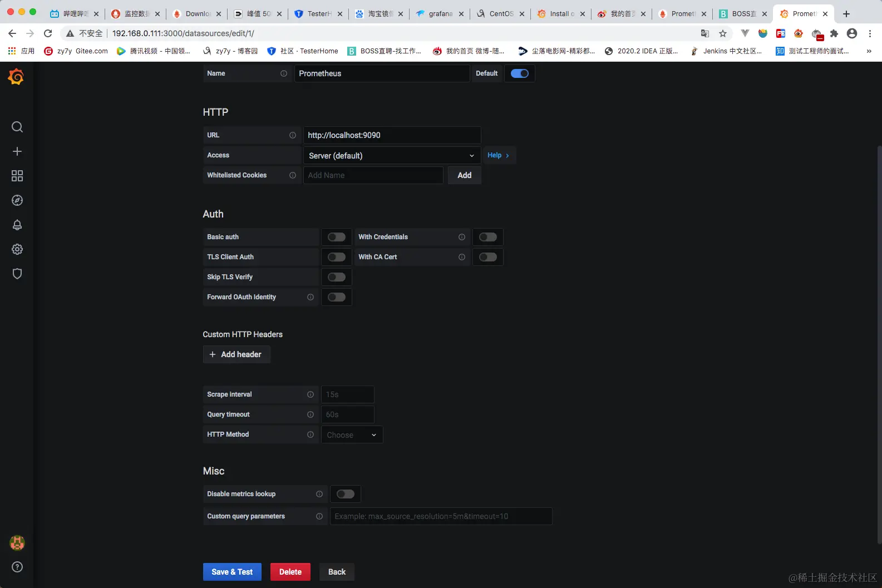Click the Back button

point(337,572)
